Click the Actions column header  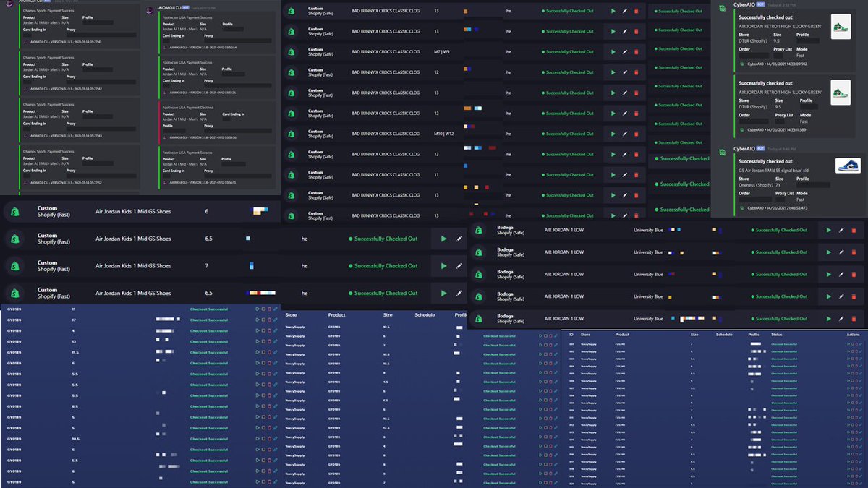coord(853,335)
